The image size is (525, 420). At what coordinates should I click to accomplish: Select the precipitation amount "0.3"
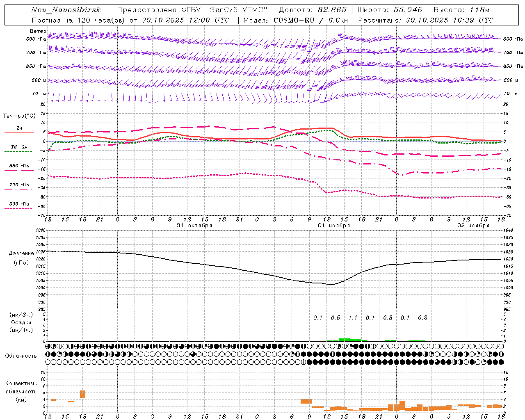click(388, 317)
